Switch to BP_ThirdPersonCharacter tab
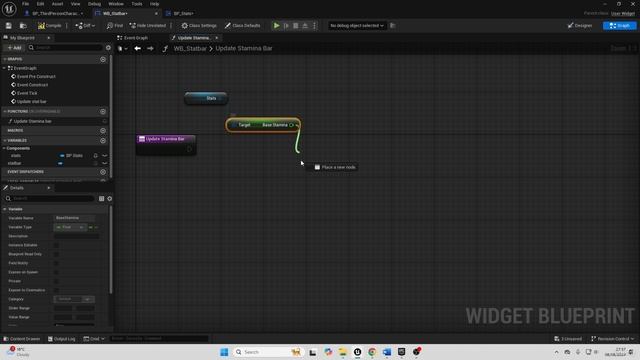Viewport: 640px width, 360px height. [54, 13]
